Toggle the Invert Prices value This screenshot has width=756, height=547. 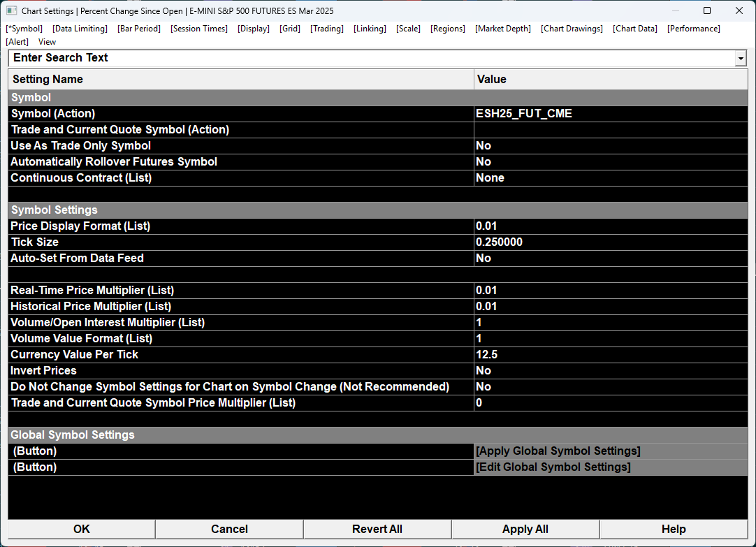pos(611,371)
